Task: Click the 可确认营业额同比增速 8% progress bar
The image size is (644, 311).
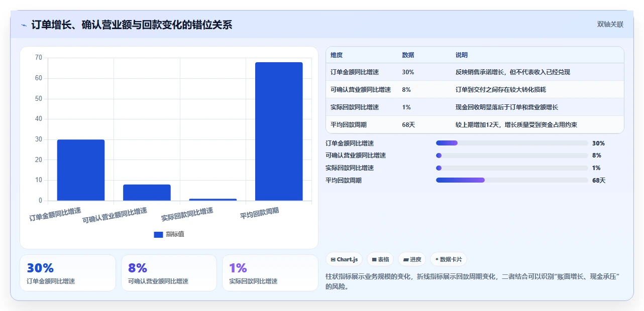Action: click(512, 155)
